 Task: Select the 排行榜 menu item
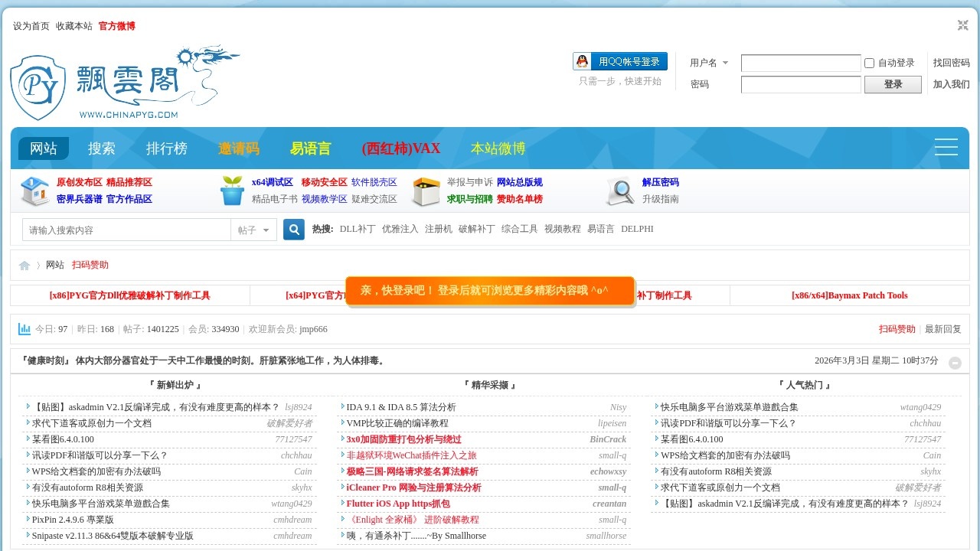pyautogui.click(x=167, y=148)
